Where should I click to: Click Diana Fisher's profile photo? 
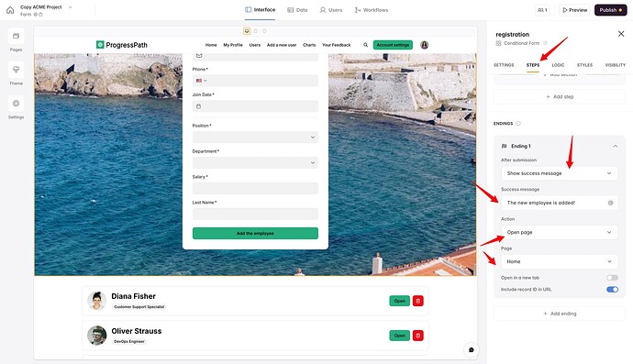pos(97,301)
